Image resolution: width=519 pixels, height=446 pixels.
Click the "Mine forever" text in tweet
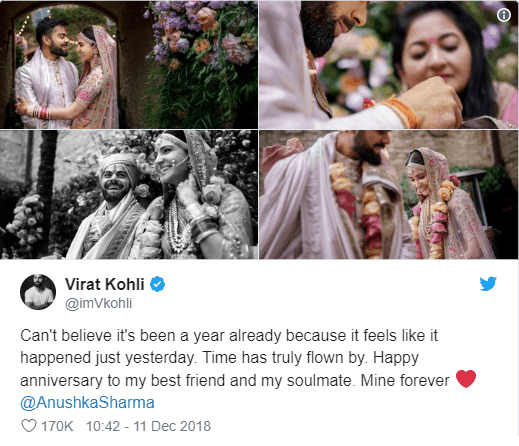[405, 380]
